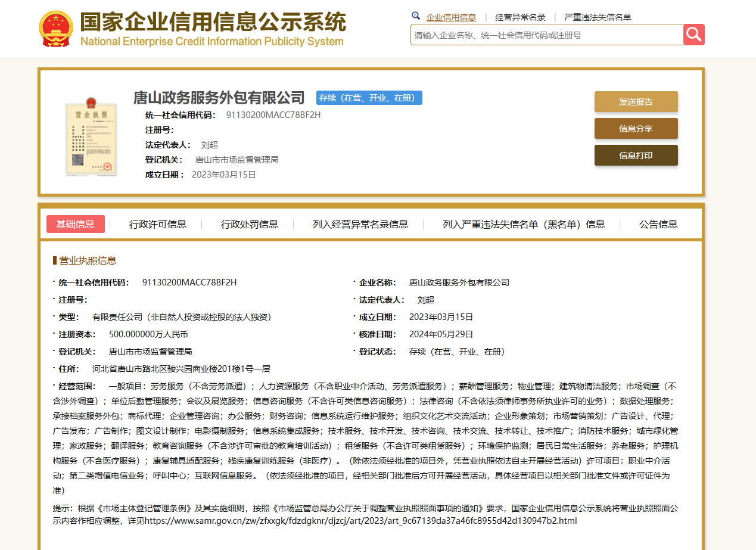Click the national emblem logo
This screenshot has height=550, width=756.
(56, 29)
